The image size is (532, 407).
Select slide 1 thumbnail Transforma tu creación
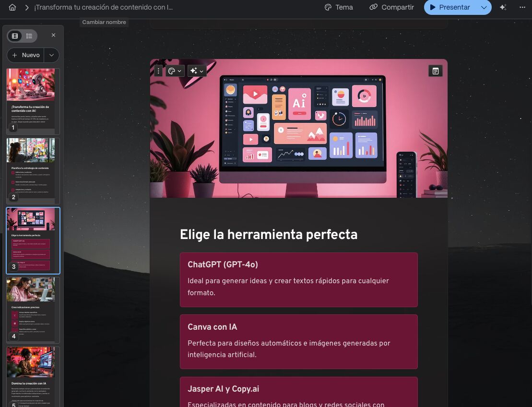(33, 101)
